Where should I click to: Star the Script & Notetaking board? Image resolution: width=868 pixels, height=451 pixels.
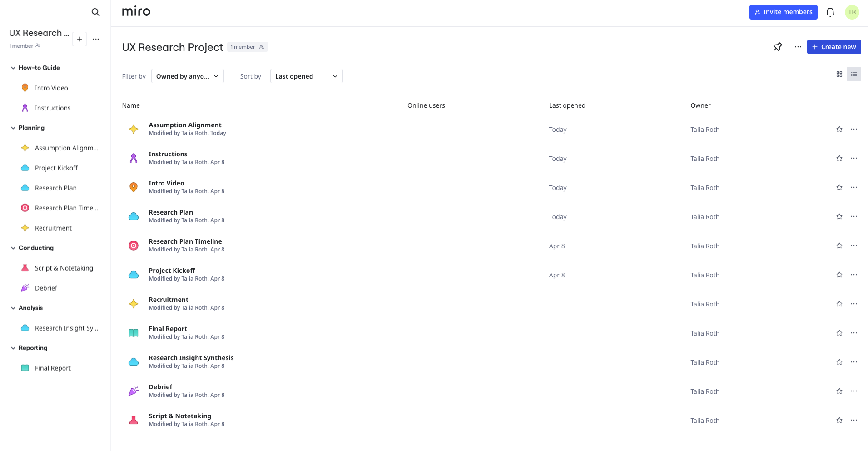[x=839, y=420]
